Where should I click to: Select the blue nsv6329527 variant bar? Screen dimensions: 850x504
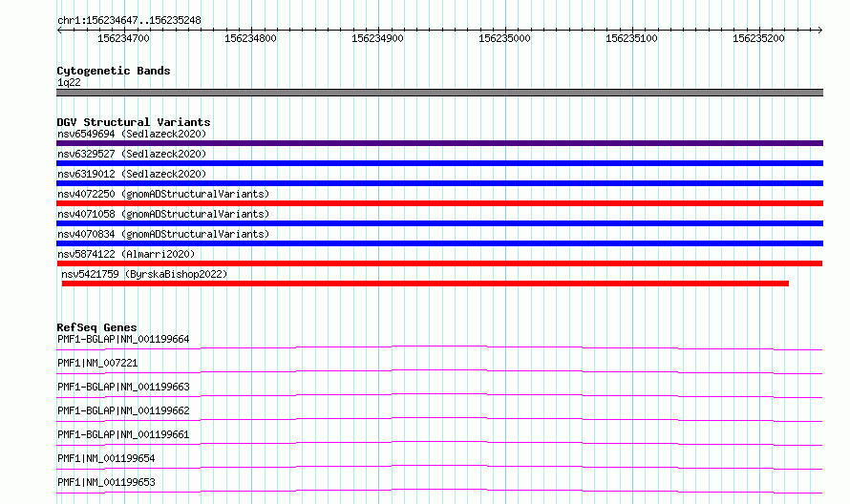tap(439, 163)
